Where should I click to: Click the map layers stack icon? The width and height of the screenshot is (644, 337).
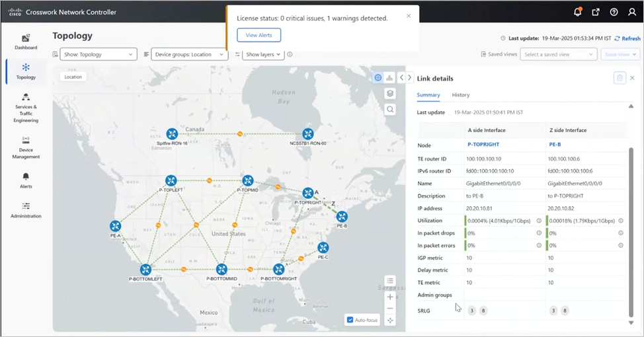[390, 93]
